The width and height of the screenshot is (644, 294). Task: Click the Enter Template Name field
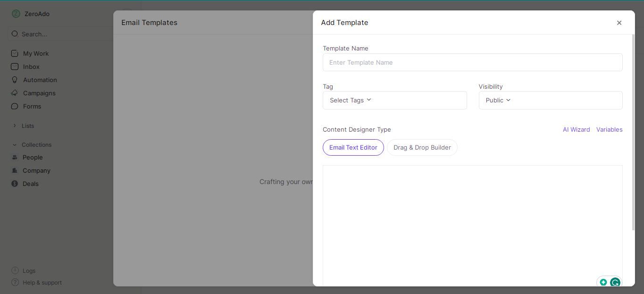[473, 62]
